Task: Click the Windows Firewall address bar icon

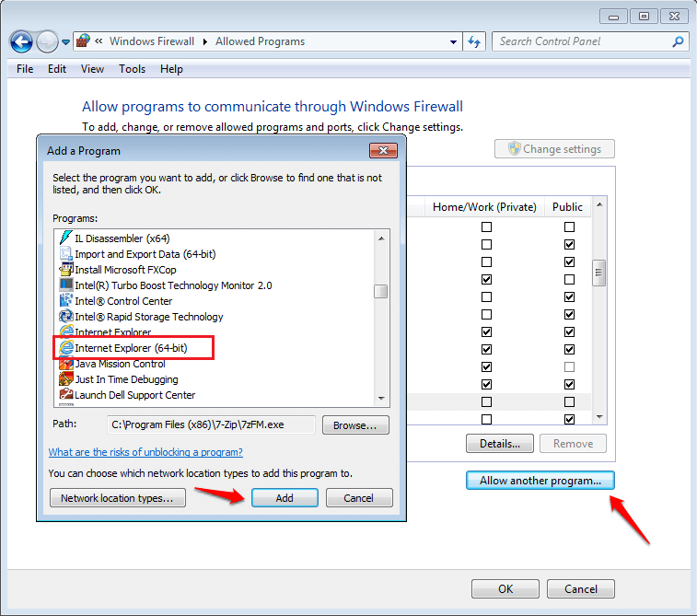Action: 83,41
